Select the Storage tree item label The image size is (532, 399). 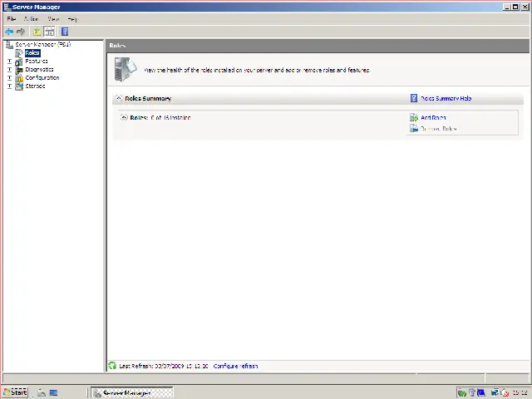click(35, 86)
